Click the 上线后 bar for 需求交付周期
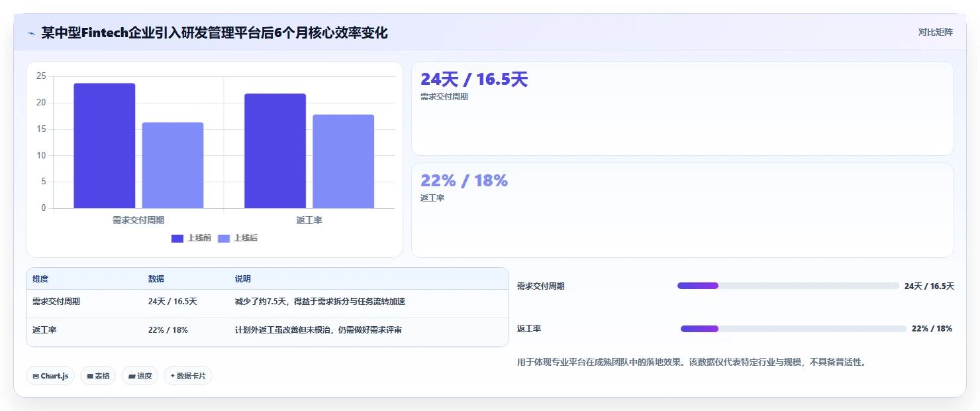 tap(173, 165)
